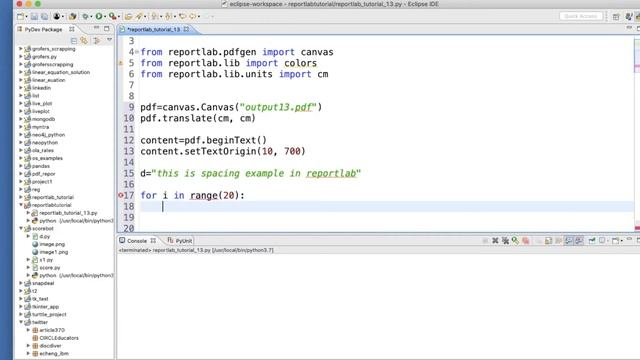Click the terminated launch label in Console

[x=196, y=250]
